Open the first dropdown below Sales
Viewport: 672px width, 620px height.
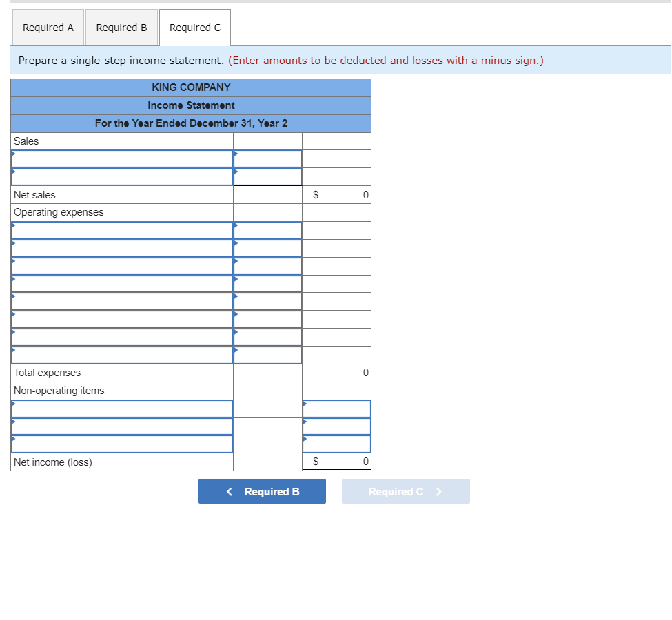pos(122,158)
